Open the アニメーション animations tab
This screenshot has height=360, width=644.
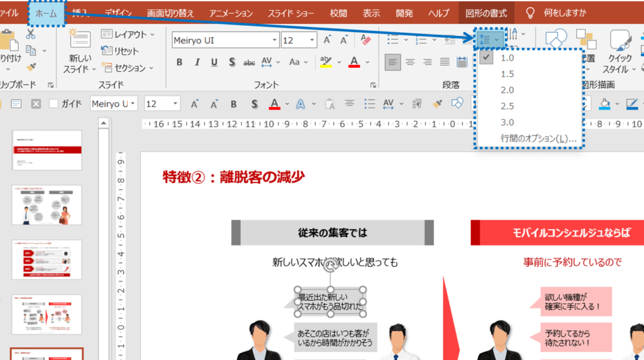pyautogui.click(x=231, y=13)
